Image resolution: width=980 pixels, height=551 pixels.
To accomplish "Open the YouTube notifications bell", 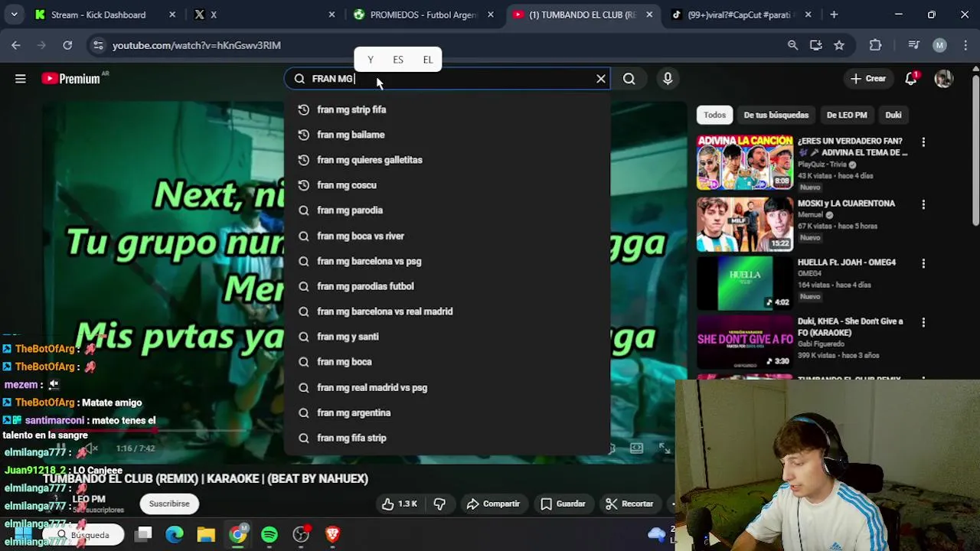I will pyautogui.click(x=911, y=78).
